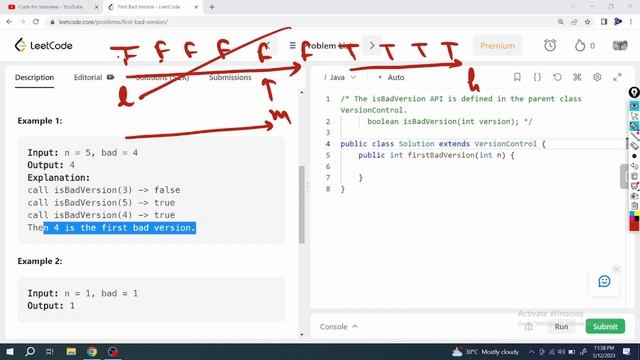Open the Editorial tab
640x360 pixels.
click(x=93, y=77)
